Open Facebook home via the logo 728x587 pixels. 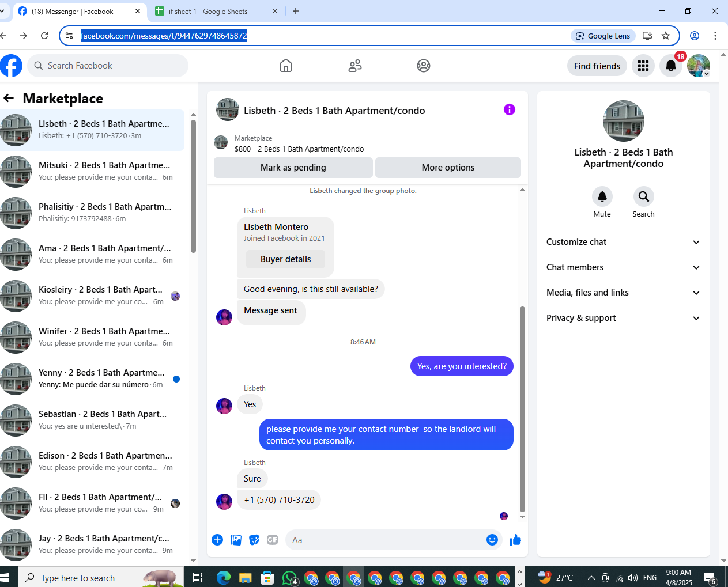[x=11, y=66]
